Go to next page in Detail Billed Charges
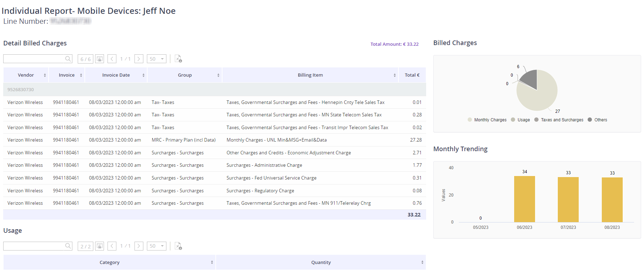 [139, 59]
